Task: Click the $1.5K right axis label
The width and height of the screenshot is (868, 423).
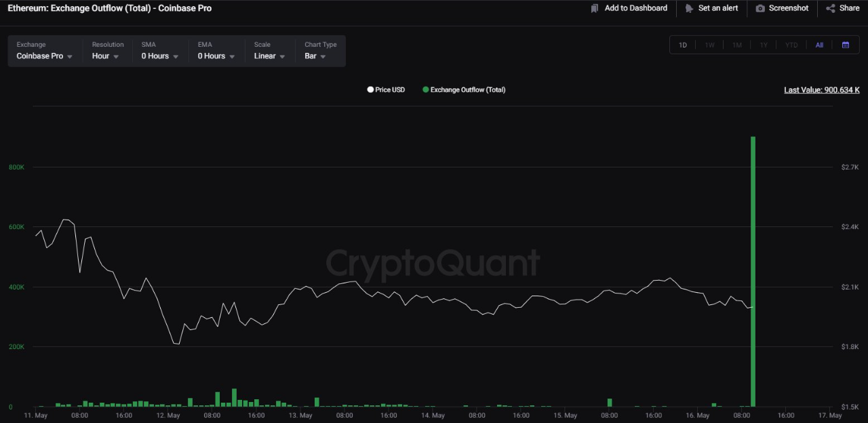Action: point(850,407)
